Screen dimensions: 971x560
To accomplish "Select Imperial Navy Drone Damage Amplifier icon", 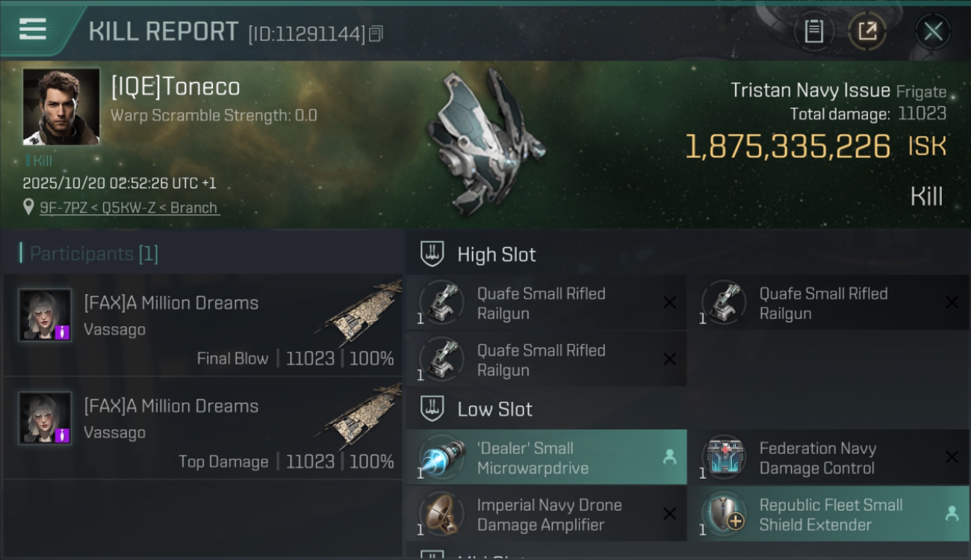I will coord(442,514).
